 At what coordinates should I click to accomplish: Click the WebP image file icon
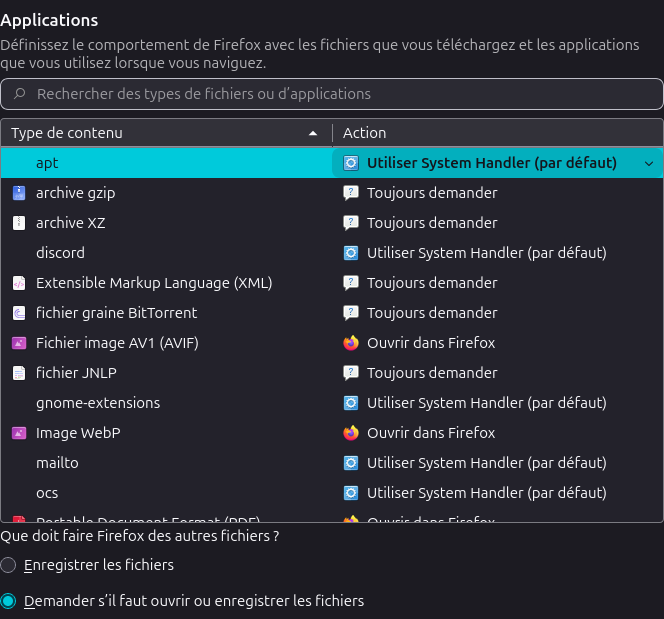coord(18,433)
